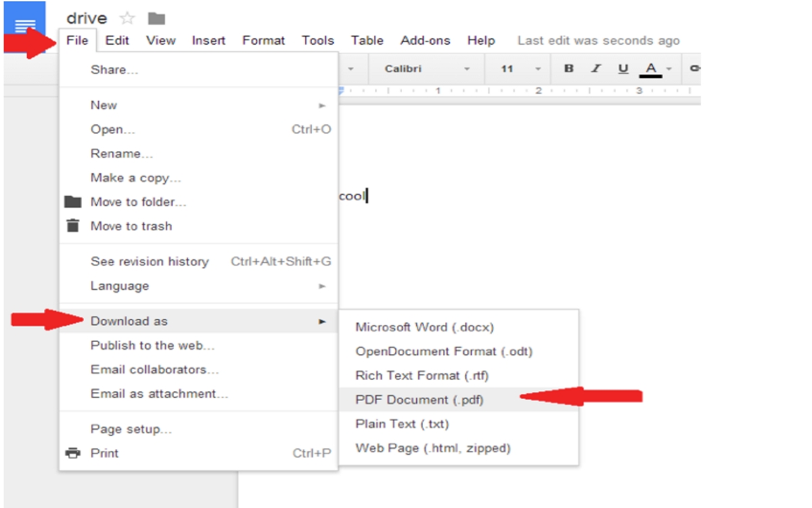Viewport: 812px width, 508px height.
Task: Choose Page setup... entry
Action: (198, 429)
